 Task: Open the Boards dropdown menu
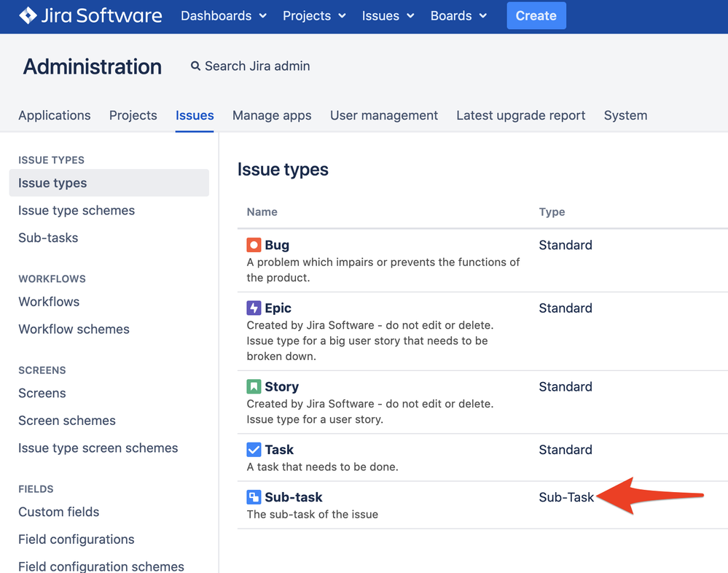[458, 16]
